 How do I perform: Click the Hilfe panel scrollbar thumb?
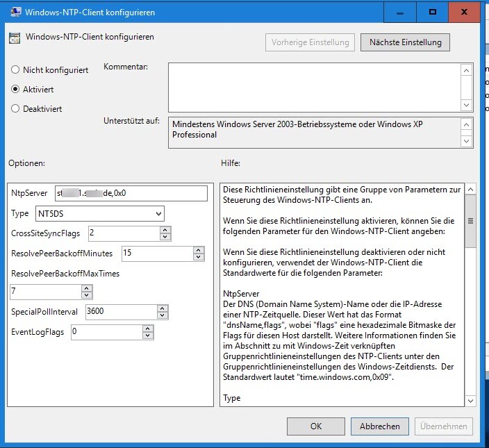[x=471, y=221]
